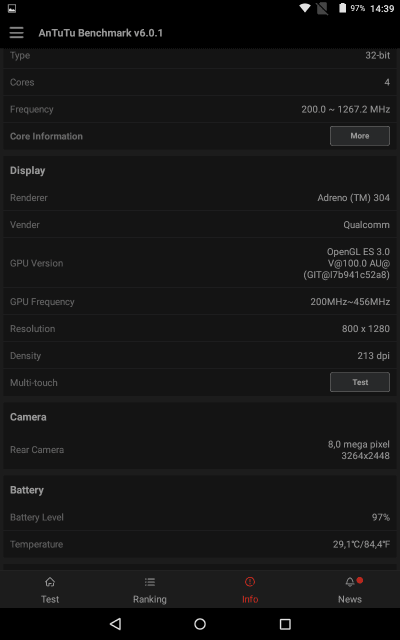Open the hamburger navigation menu
The image size is (400, 640).
coord(16,33)
